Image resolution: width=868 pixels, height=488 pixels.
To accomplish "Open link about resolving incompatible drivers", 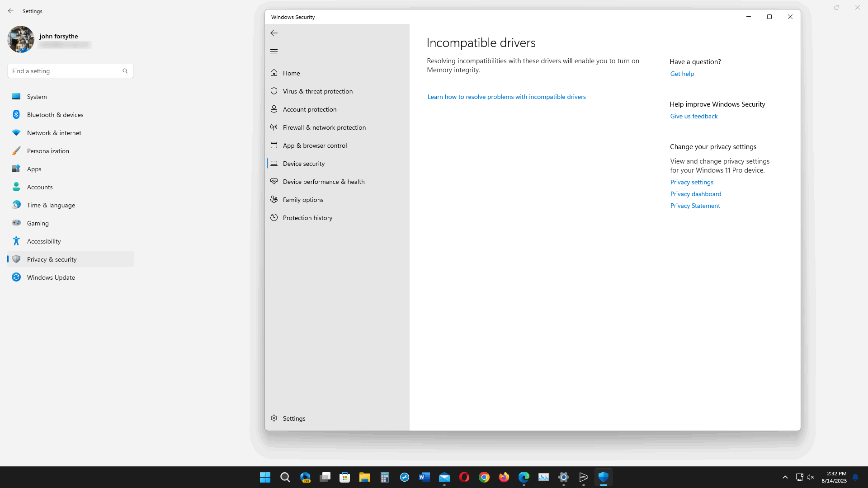I will pyautogui.click(x=506, y=97).
